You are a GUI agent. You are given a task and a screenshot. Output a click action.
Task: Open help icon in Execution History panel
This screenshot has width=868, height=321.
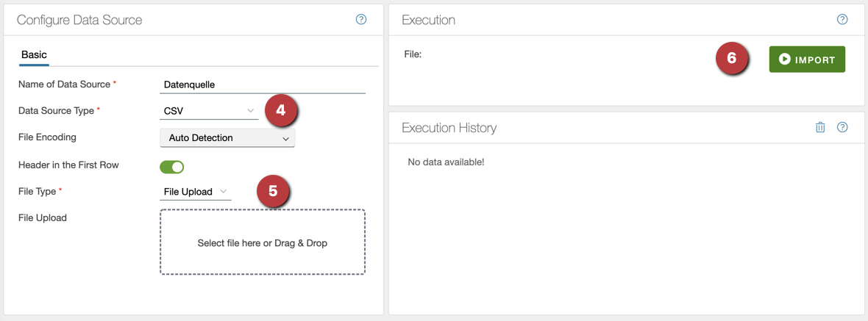tap(842, 127)
